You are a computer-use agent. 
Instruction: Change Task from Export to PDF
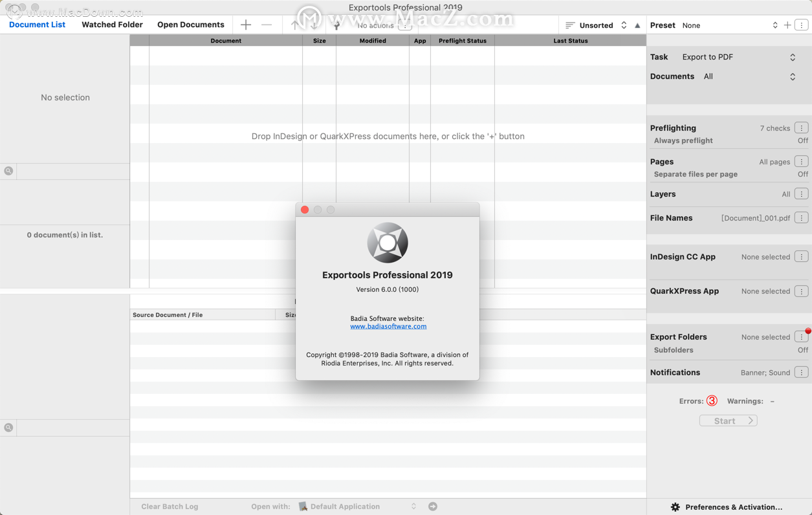click(739, 57)
